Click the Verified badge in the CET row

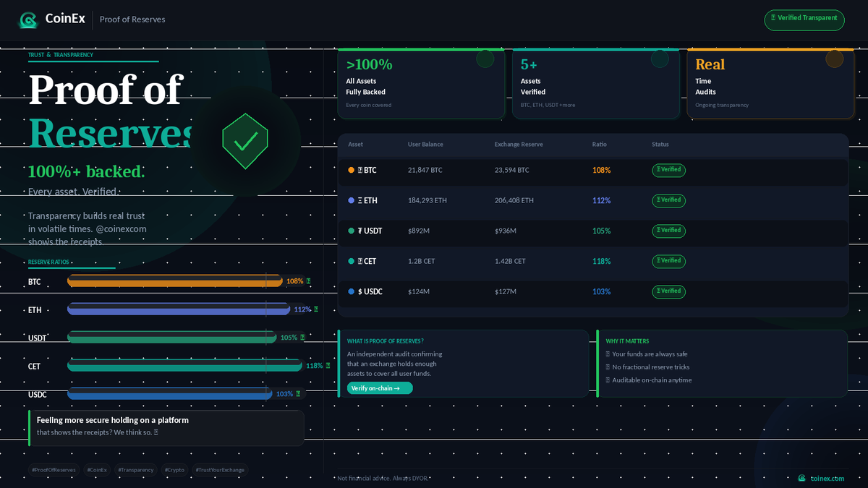pos(668,261)
